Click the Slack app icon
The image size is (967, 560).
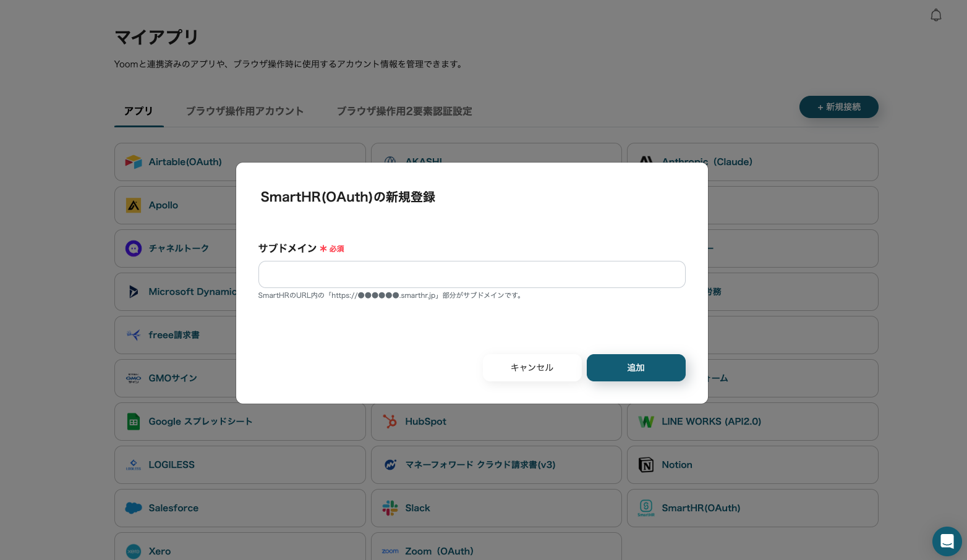coord(390,508)
